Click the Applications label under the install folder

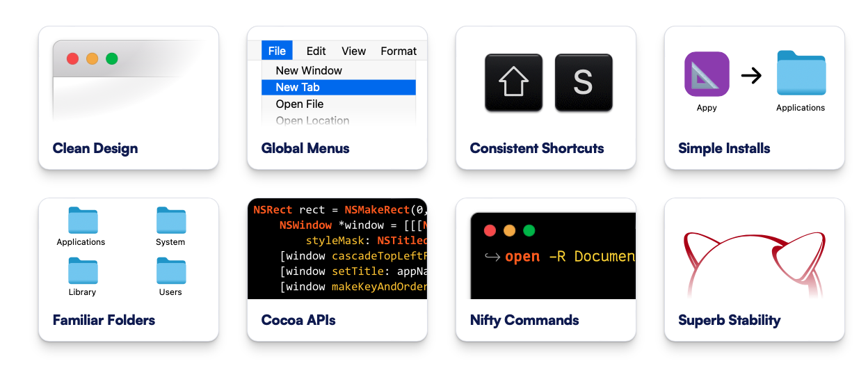pyautogui.click(x=801, y=108)
